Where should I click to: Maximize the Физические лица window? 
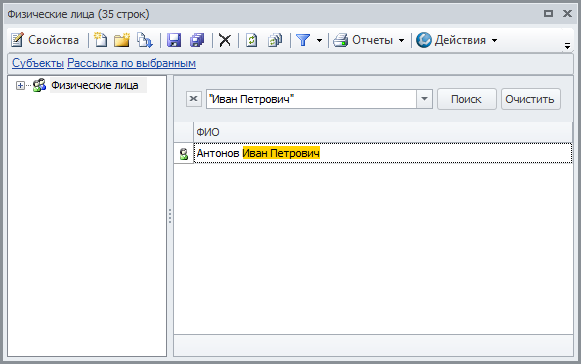[548, 14]
